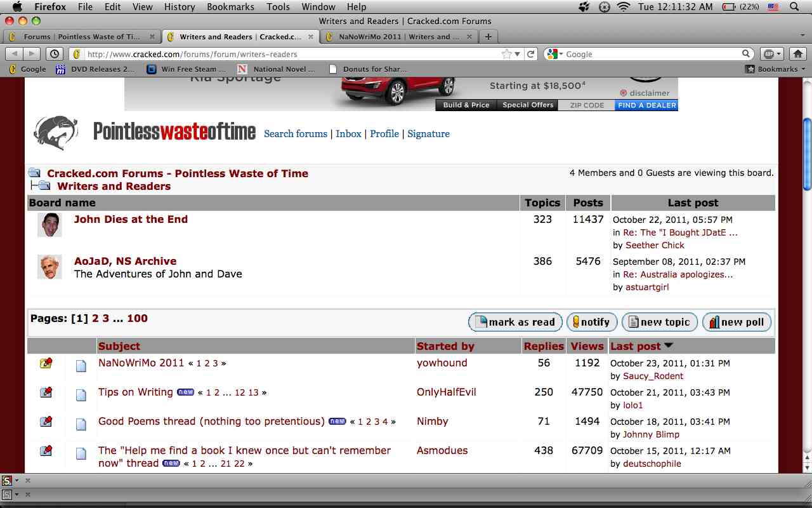Open the Inbox link

348,134
